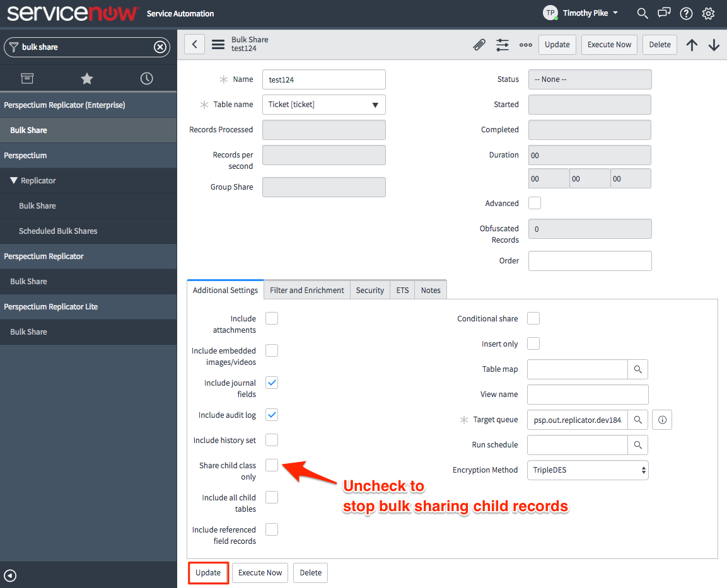Click the Target queue input field
Image resolution: width=727 pixels, height=588 pixels.
577,420
